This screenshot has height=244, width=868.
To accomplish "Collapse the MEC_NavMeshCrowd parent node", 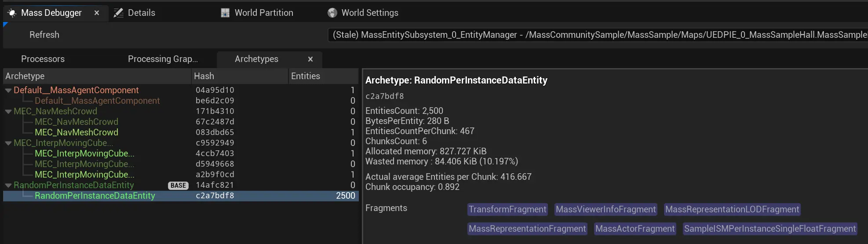I will coord(8,112).
